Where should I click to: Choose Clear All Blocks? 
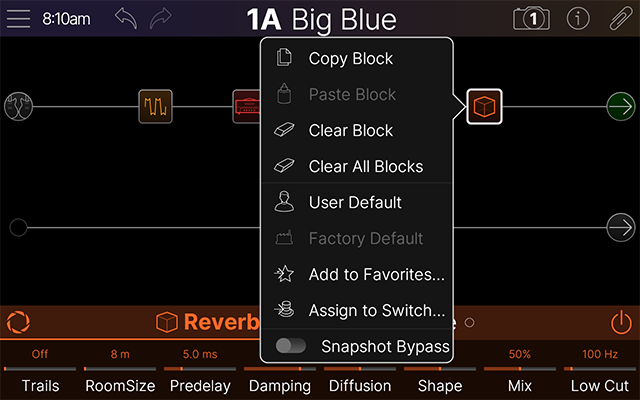365,166
